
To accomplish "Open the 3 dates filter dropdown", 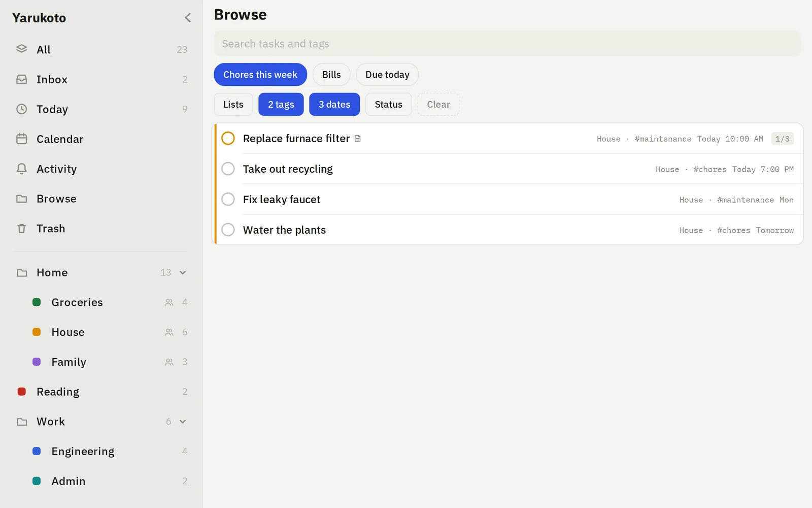I will click(334, 104).
